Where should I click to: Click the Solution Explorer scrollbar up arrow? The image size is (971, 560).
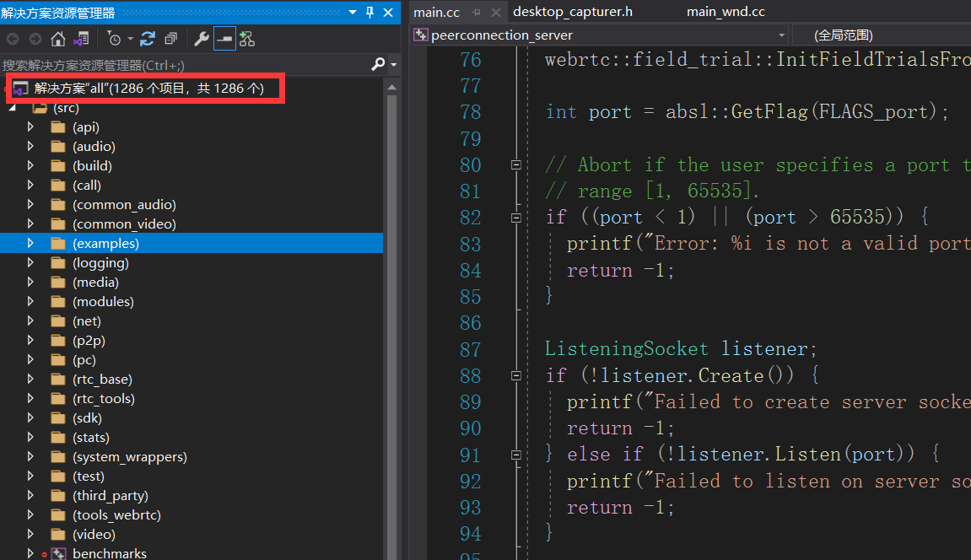click(392, 88)
